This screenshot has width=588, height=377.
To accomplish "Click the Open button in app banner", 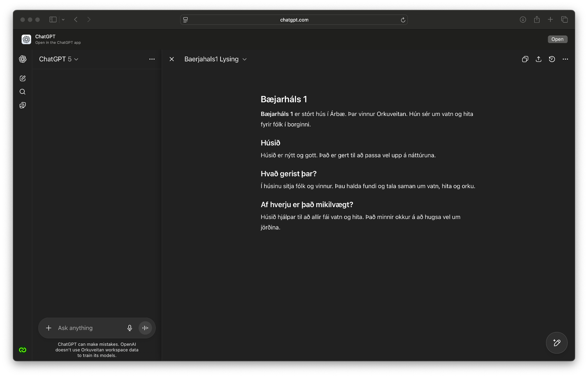I will pyautogui.click(x=557, y=39).
